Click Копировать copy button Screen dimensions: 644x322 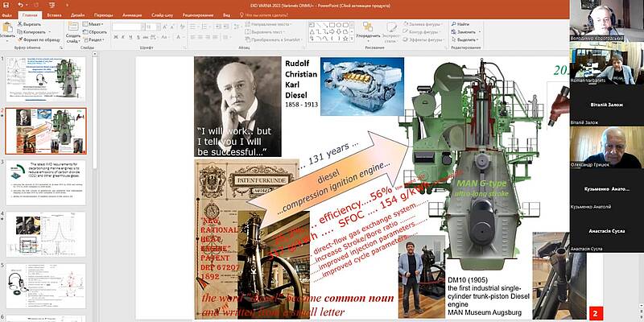[34, 32]
